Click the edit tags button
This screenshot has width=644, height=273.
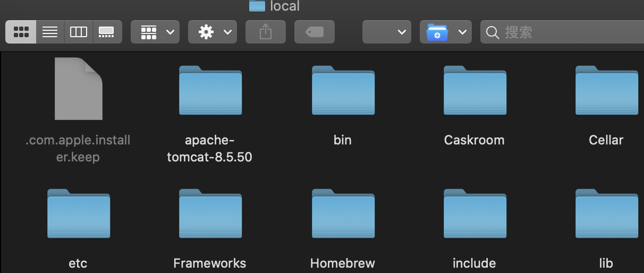(x=315, y=32)
